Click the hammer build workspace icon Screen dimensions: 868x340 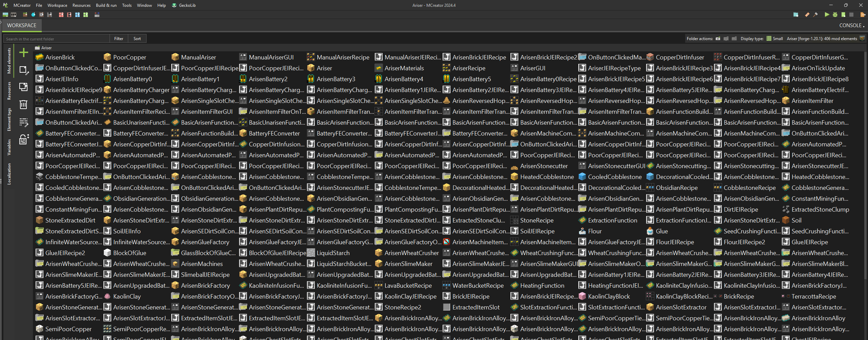click(815, 15)
